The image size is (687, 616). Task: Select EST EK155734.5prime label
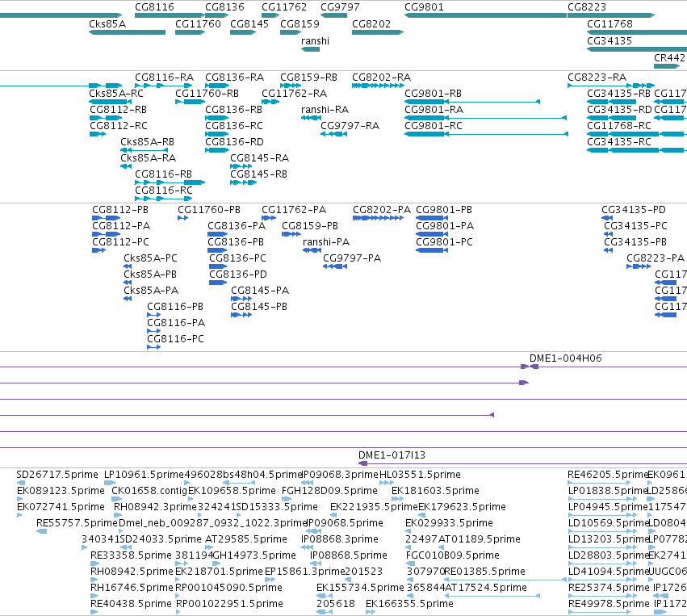point(360,588)
